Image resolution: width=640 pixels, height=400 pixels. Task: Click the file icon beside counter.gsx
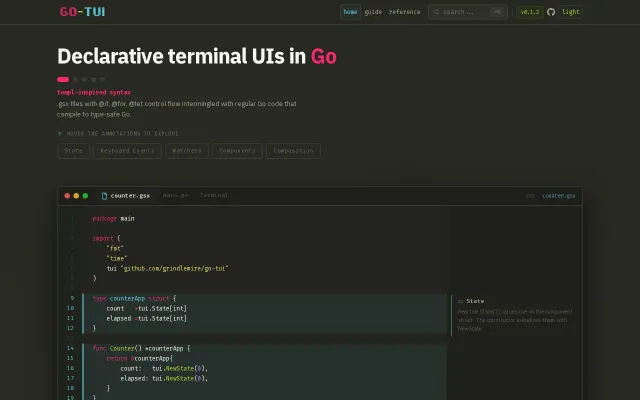(104, 196)
